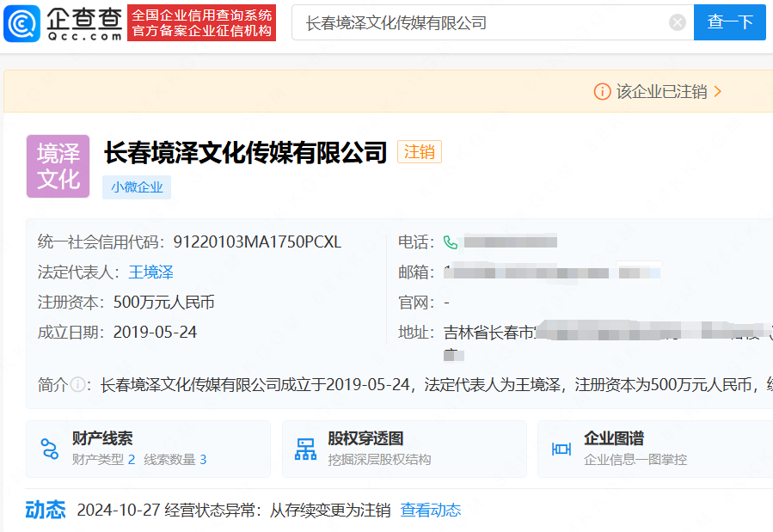This screenshot has height=532, width=773.
Task: Click the 境泽文化 purple company logo
Action: tap(58, 167)
